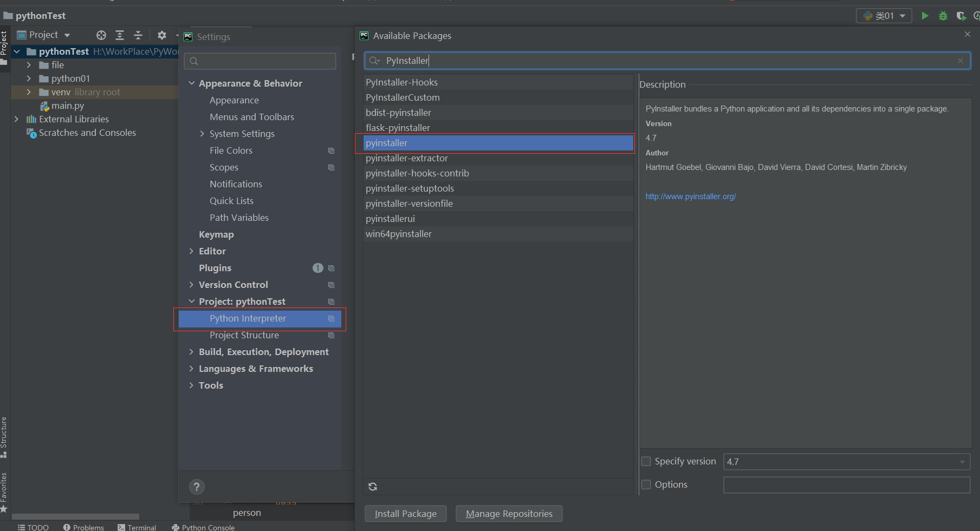Open the Terminal tab
Screen dimensions: 980x531
coord(137,527)
